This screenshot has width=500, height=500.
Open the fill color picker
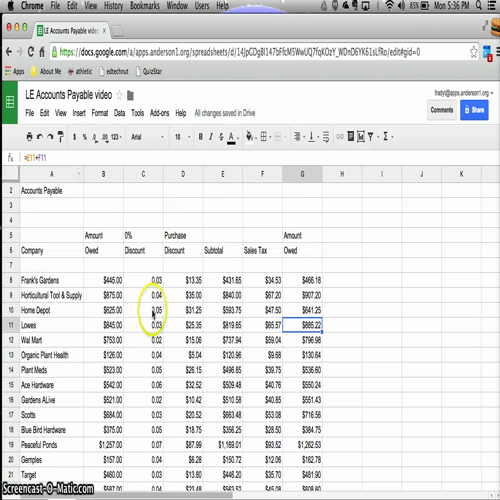251,137
